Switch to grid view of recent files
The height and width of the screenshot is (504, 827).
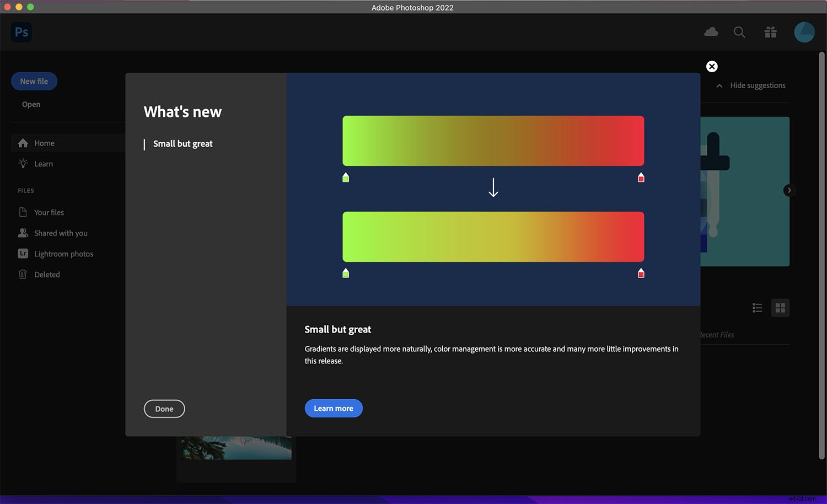pyautogui.click(x=780, y=308)
